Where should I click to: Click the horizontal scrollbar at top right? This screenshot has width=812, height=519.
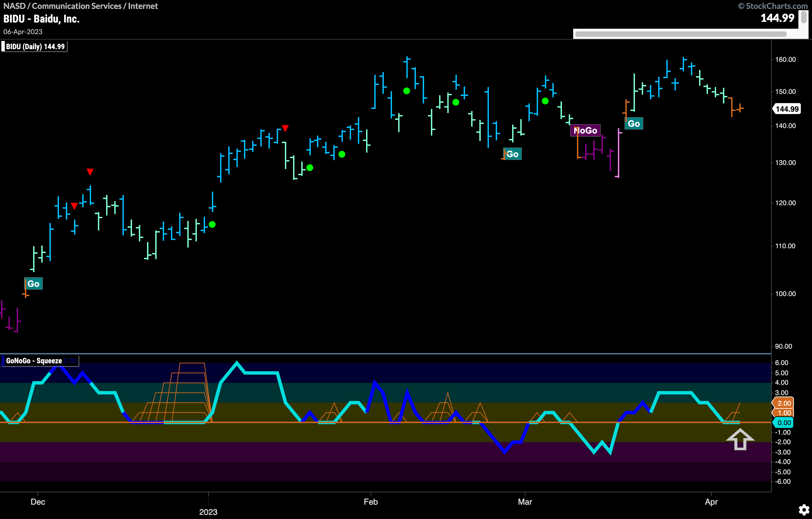click(681, 34)
